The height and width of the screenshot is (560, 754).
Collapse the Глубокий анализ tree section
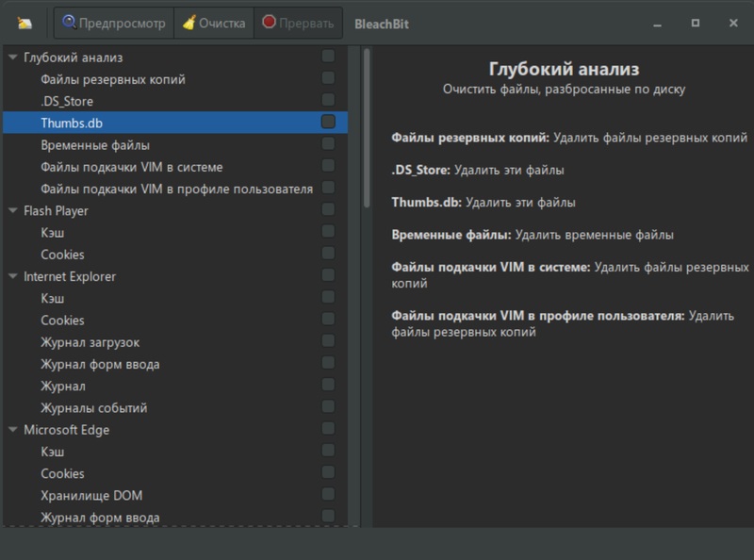12,58
